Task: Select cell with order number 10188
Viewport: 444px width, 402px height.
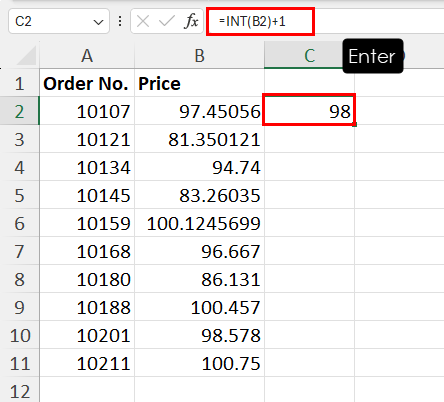Action: tap(87, 307)
